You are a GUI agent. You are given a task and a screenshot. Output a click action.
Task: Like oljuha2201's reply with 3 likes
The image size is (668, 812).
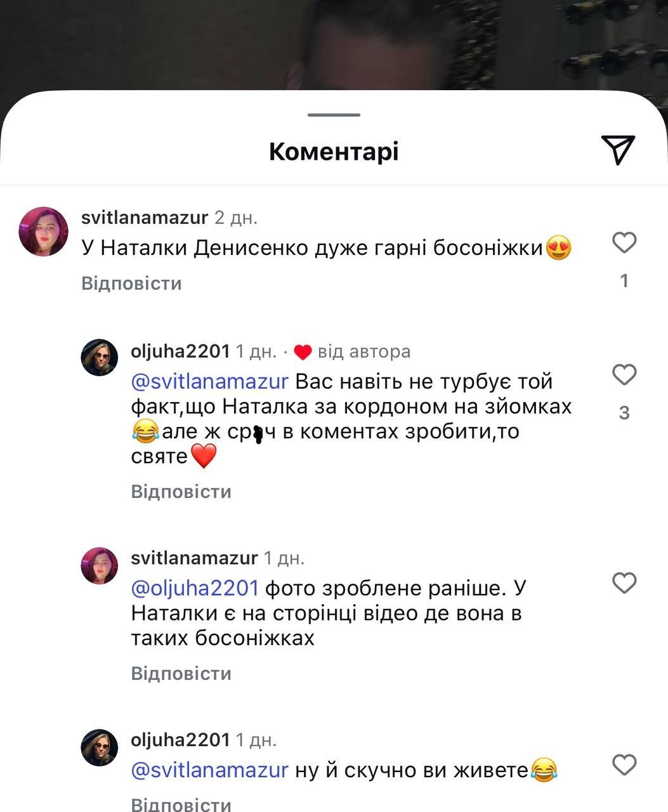click(624, 375)
